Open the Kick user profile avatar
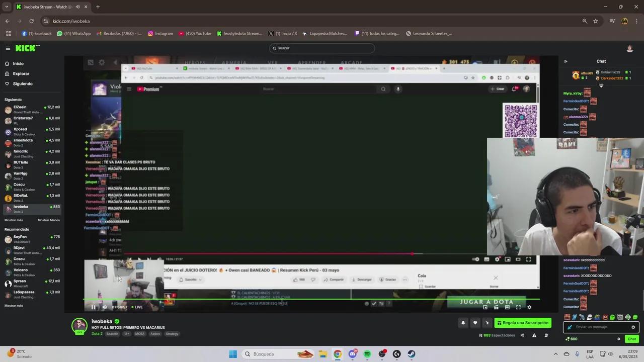The image size is (644, 362). click(629, 48)
